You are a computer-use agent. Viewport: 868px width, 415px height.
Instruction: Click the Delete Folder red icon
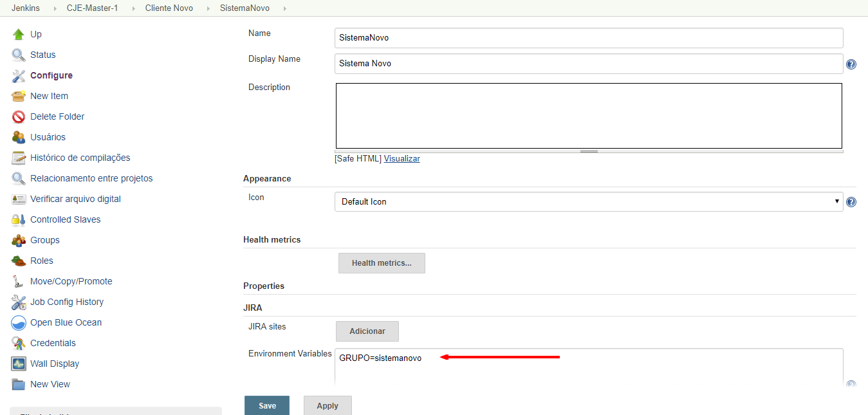[x=18, y=116]
